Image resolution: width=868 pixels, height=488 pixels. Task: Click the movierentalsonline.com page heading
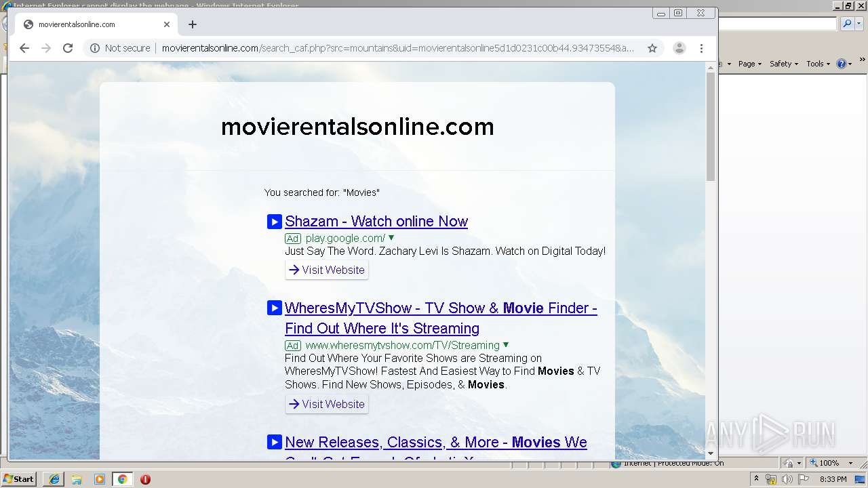(357, 127)
